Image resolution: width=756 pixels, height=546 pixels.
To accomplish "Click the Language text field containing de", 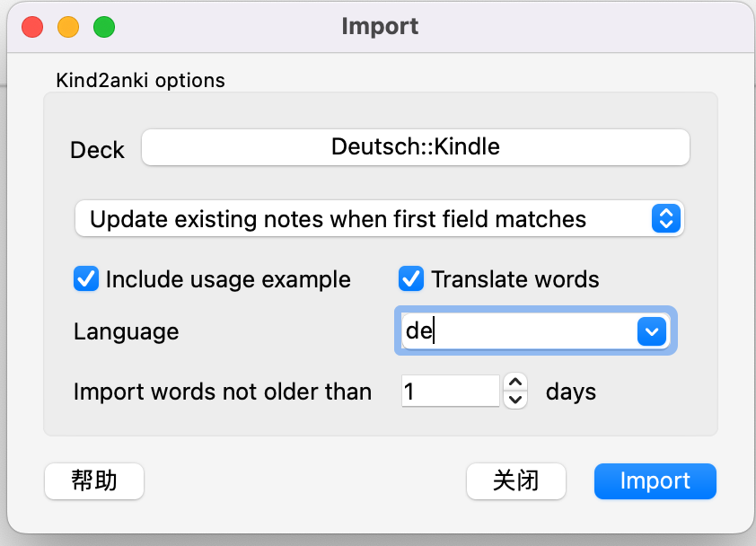I will 514,331.
